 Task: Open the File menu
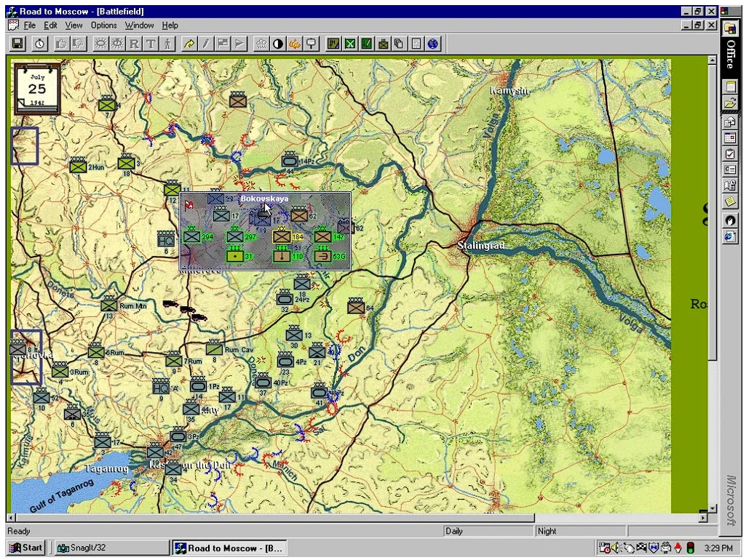[x=30, y=25]
